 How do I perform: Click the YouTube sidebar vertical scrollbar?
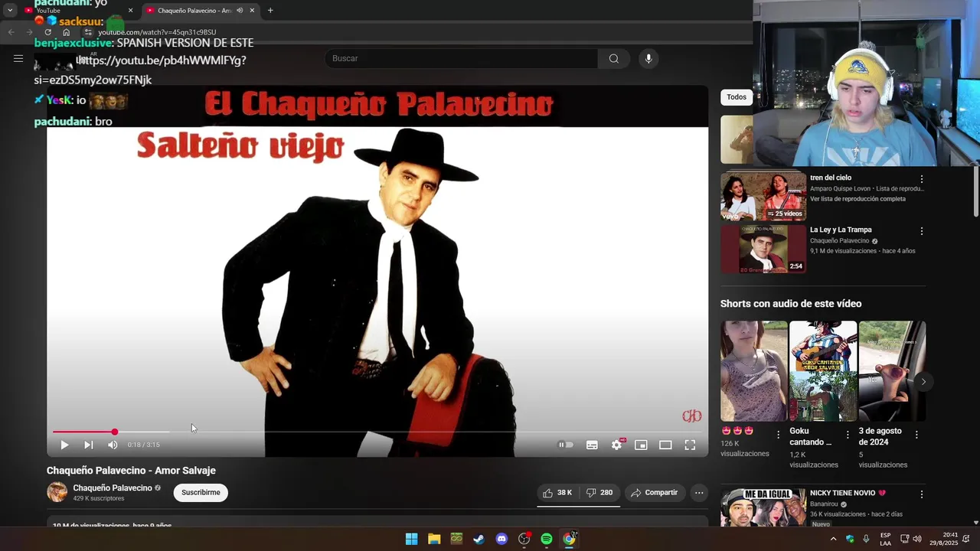coord(975,191)
